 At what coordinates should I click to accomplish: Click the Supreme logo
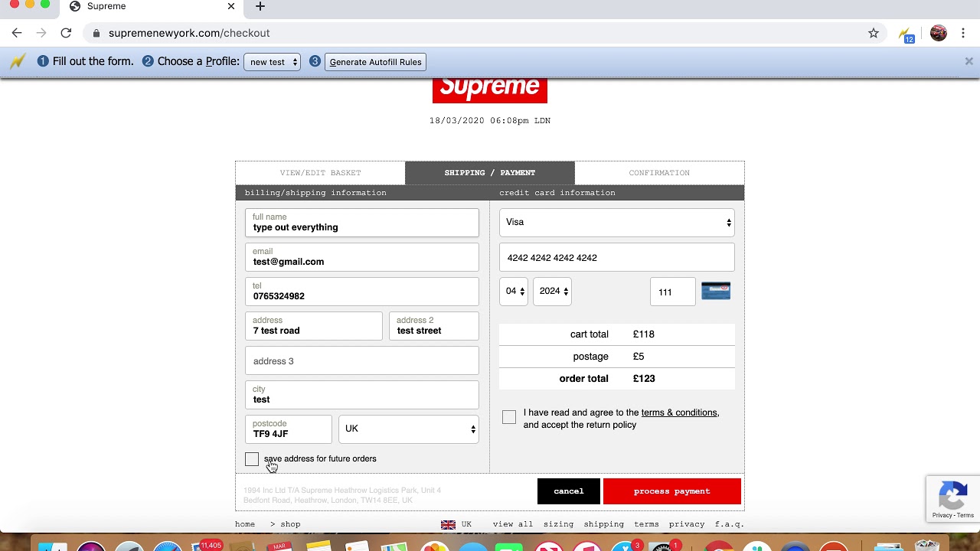pyautogui.click(x=490, y=90)
